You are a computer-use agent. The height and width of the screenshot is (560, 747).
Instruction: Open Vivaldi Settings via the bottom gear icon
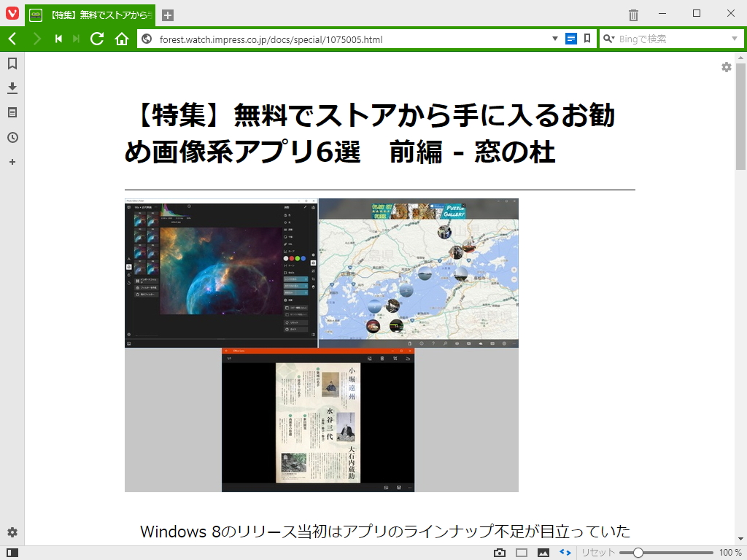point(12,533)
